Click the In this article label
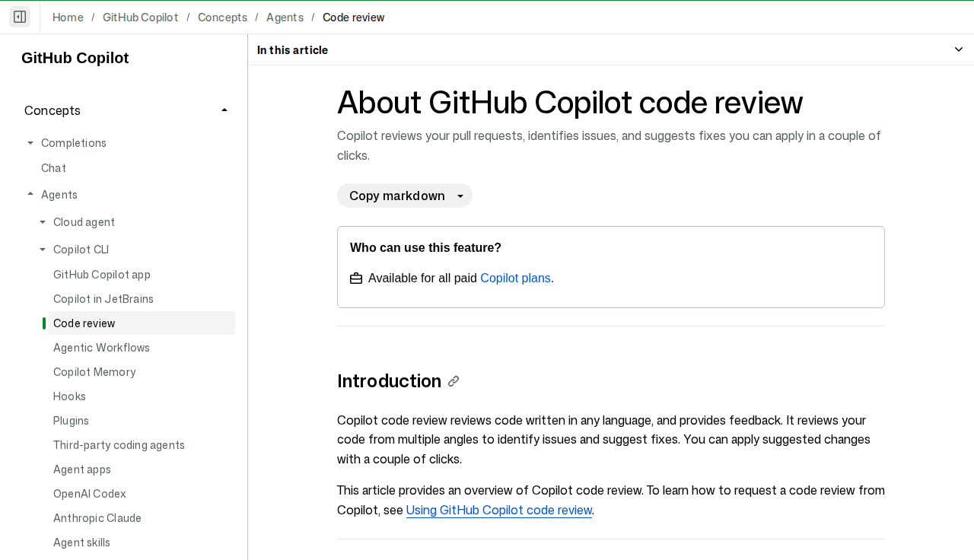This screenshot has height=560, width=974. (x=292, y=50)
